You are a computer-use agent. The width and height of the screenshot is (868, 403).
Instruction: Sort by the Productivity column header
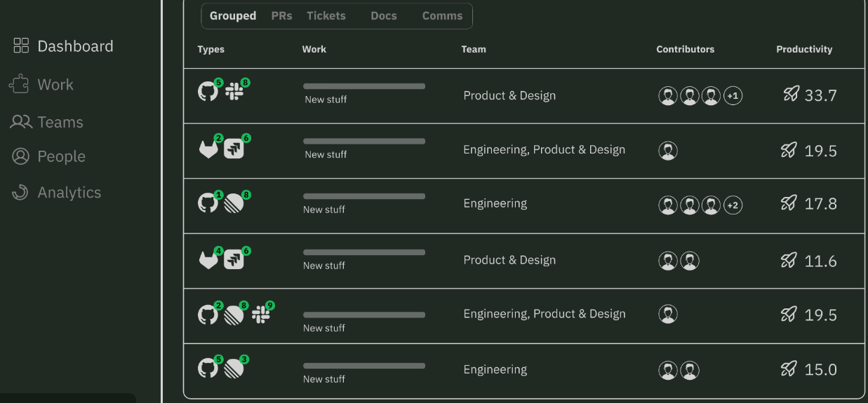[x=804, y=50]
